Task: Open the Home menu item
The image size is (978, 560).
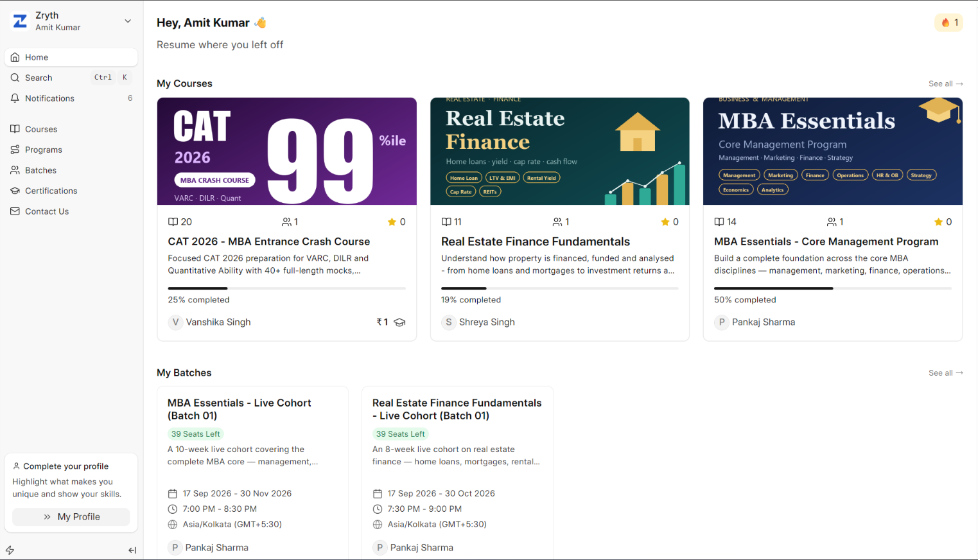Action: click(x=71, y=57)
